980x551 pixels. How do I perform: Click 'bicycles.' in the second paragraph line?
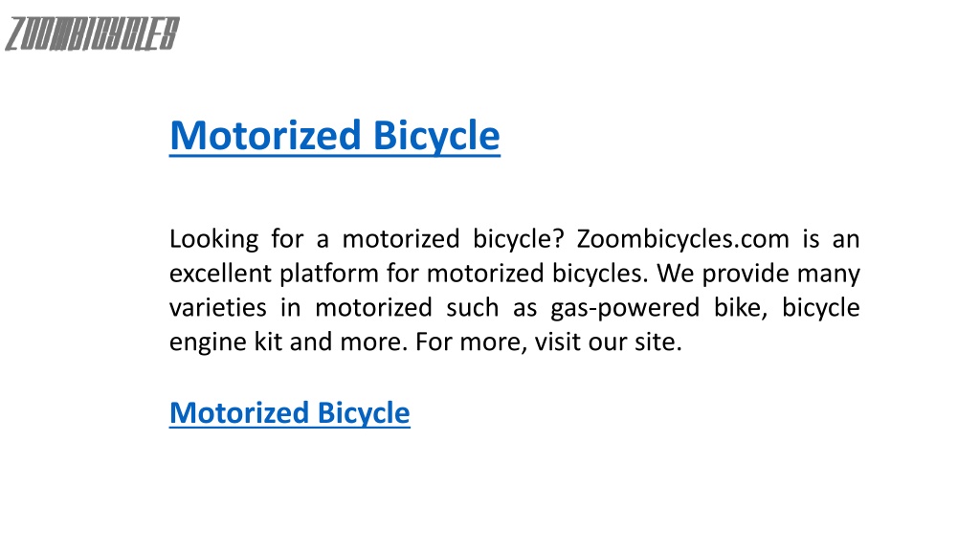[x=599, y=275]
